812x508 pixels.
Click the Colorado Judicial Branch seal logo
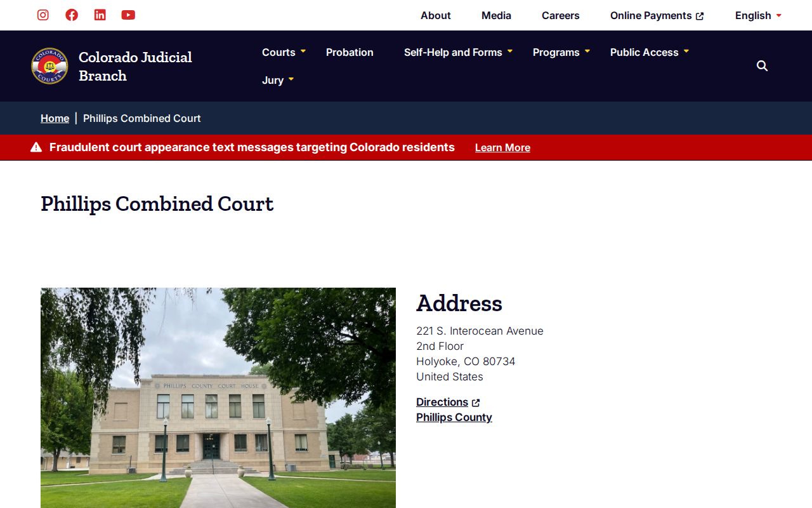point(49,66)
